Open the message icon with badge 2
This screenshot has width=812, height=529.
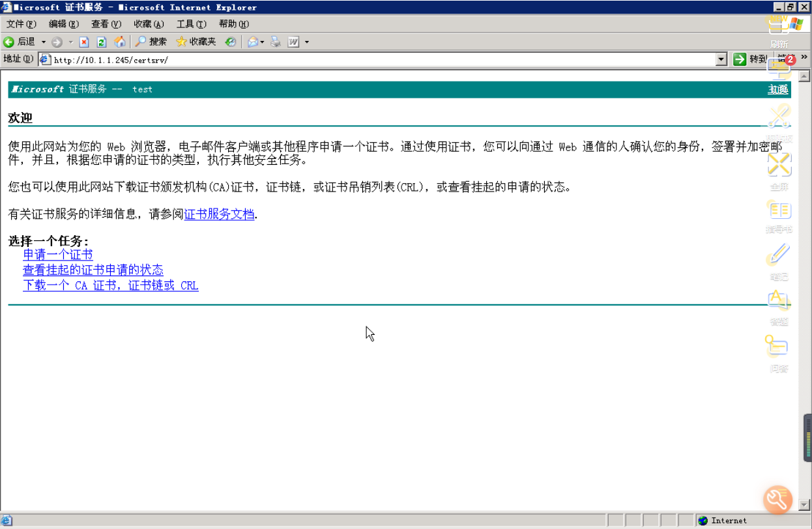[x=779, y=68]
